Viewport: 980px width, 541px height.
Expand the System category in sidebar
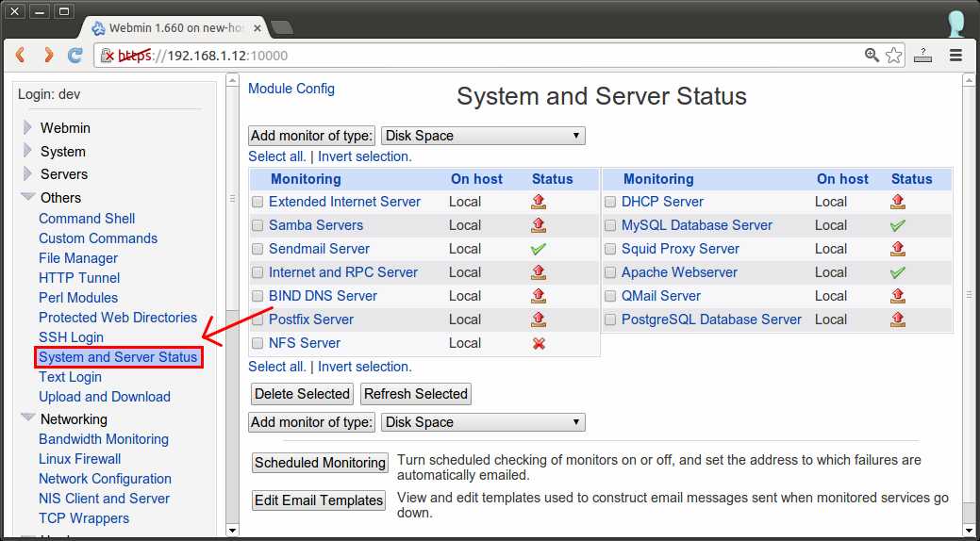coord(27,151)
